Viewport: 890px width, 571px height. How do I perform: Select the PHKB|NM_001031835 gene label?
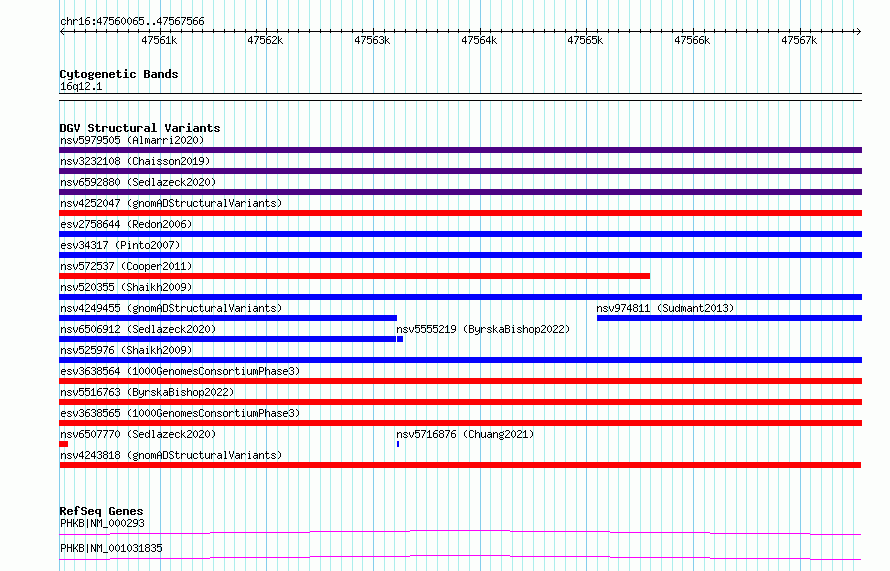(x=111, y=548)
